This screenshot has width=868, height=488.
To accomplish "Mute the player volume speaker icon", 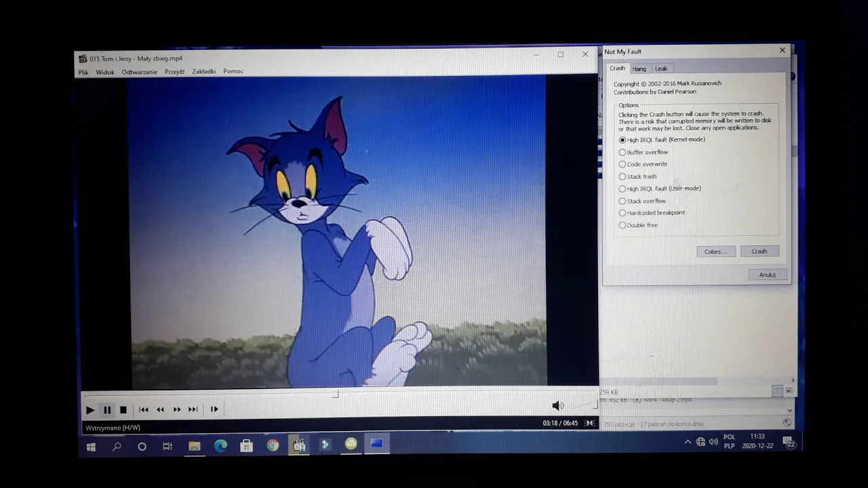I will [558, 405].
